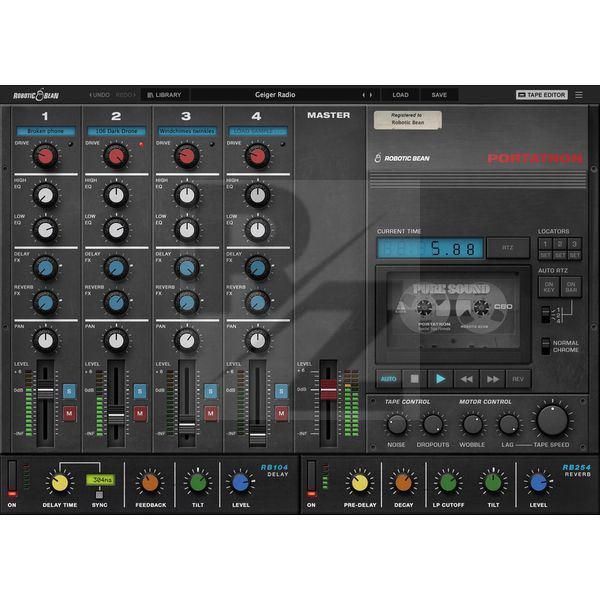The width and height of the screenshot is (600, 600).
Task: Mute track 1
Action: (x=69, y=414)
